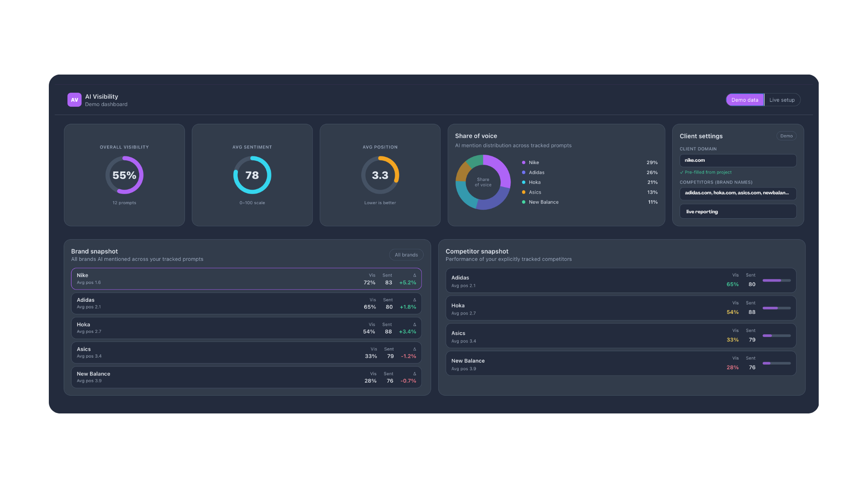Click the 13% share value for Asics
This screenshot has width=868, height=488.
tap(652, 192)
